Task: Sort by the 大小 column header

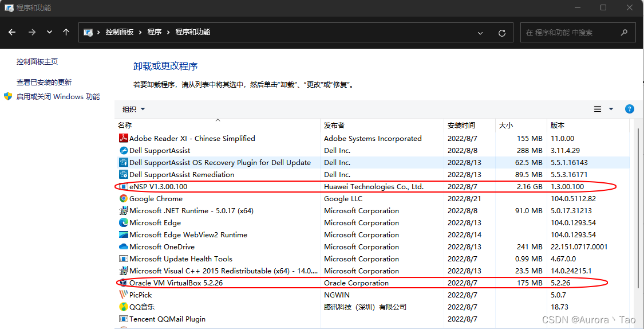Action: click(x=521, y=125)
